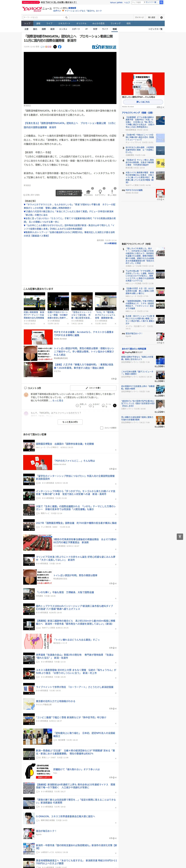Click the なるほど face reaction
This screenshot has height=868, width=186.
pos(91,406)
